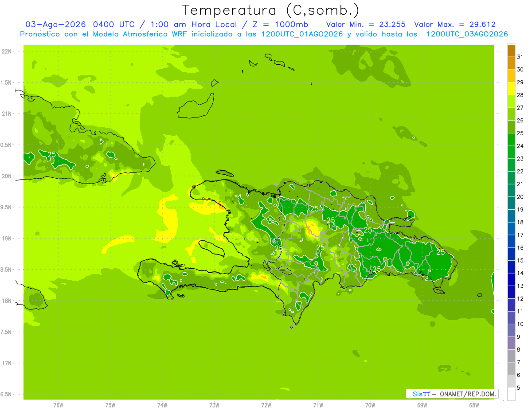Click the SisPI ONAMET/REP.DOM. watermark label
This screenshot has height=411, width=532.
[x=452, y=394]
